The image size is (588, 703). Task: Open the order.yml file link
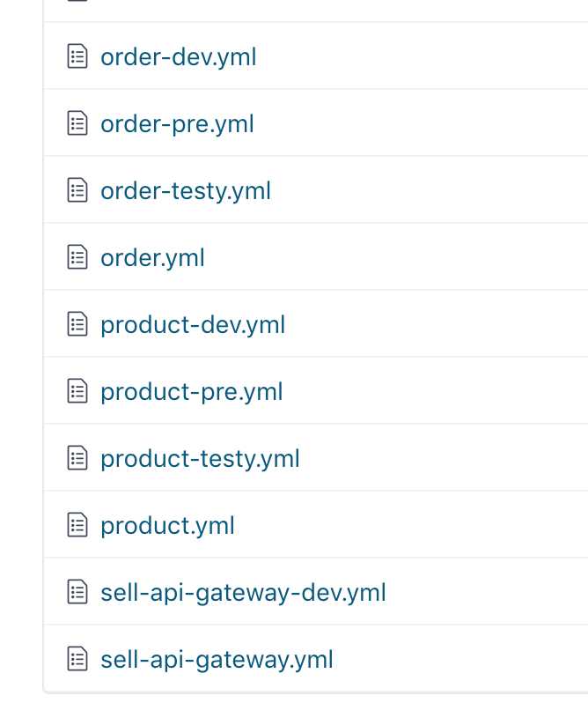(x=152, y=258)
